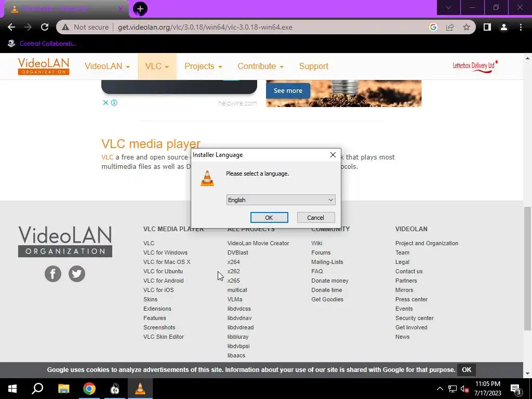Open the libbluray project link

point(238,337)
